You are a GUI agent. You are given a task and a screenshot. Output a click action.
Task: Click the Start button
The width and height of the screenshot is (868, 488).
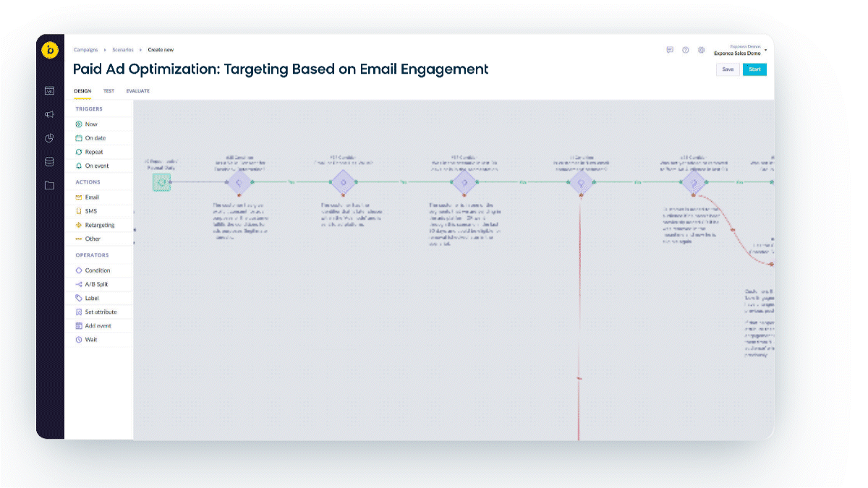(x=754, y=69)
